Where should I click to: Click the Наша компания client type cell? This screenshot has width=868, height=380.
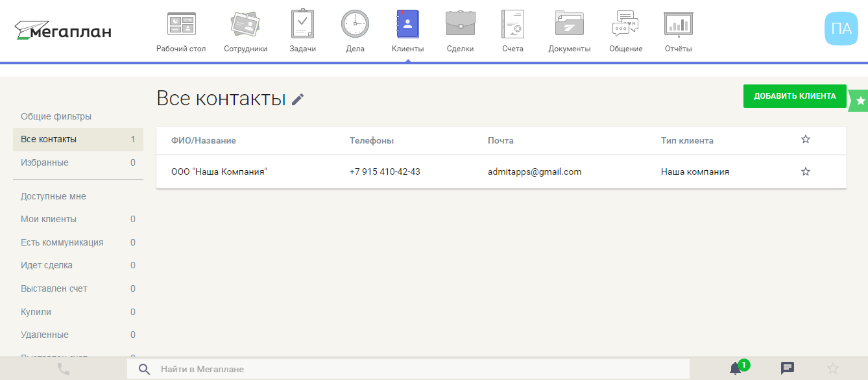point(695,171)
